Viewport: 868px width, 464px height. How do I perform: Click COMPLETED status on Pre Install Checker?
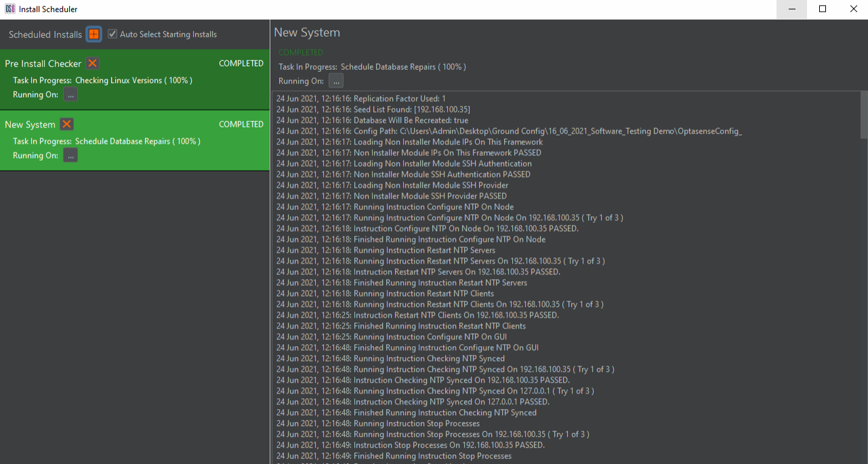point(241,63)
